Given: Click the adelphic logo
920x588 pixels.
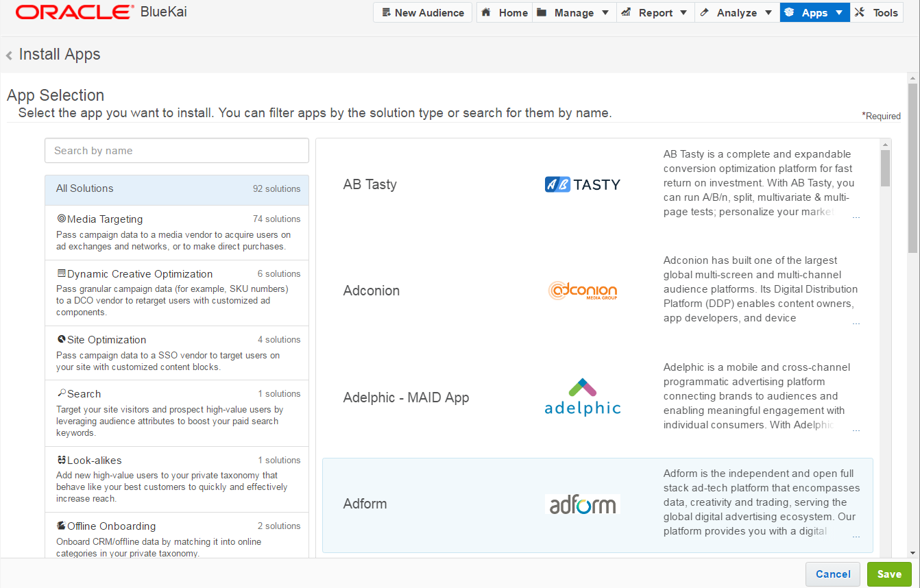Looking at the screenshot, I should [x=582, y=397].
